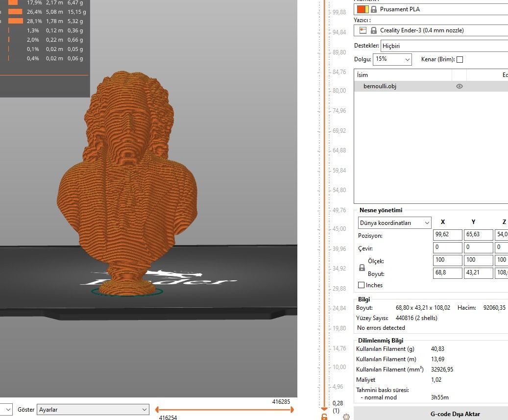Screen dimensions: 508x420
Task: Click the Yüzey Sayısı value 440816 (2 shells)
Action: pos(416,318)
